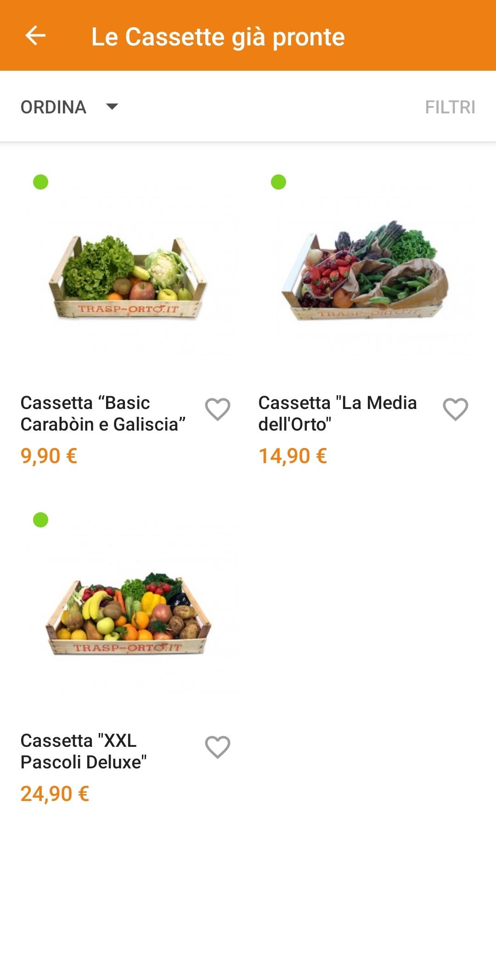Select Le Cassette già pronte header title
Image resolution: width=496 pixels, height=980 pixels.
pos(218,37)
